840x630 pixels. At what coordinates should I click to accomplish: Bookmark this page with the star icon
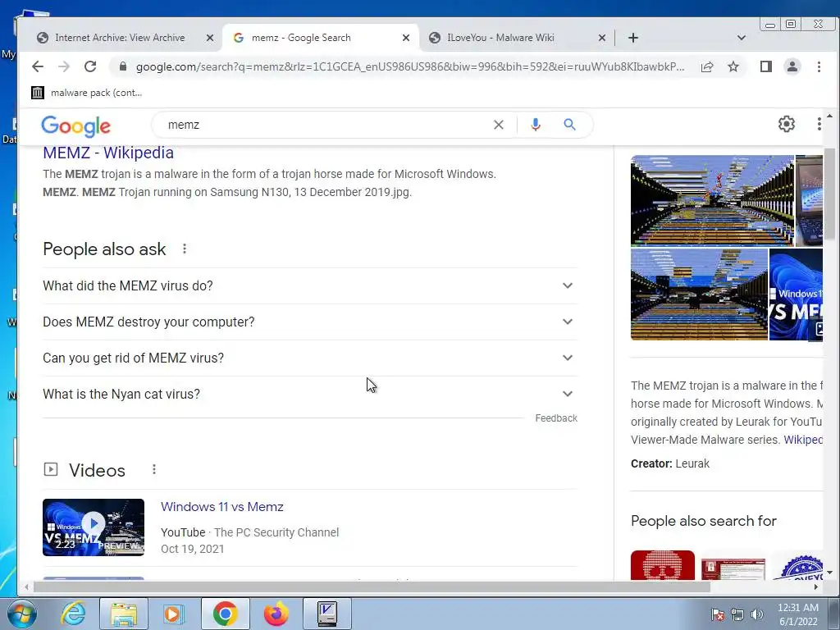[733, 66]
